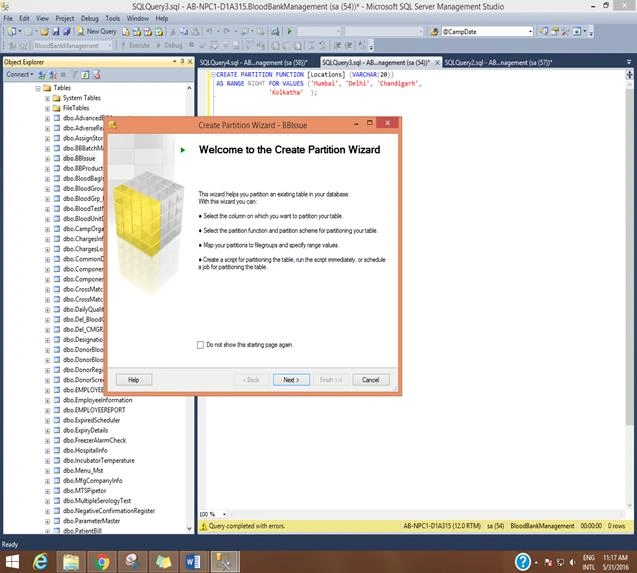Expand the System Tables folder
Viewport: 637px width, 573px height.
point(47,98)
